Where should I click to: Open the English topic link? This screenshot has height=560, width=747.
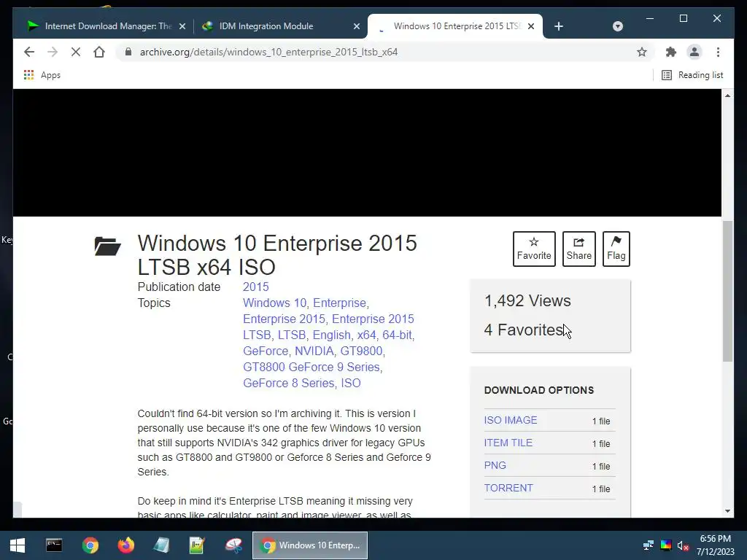click(332, 335)
